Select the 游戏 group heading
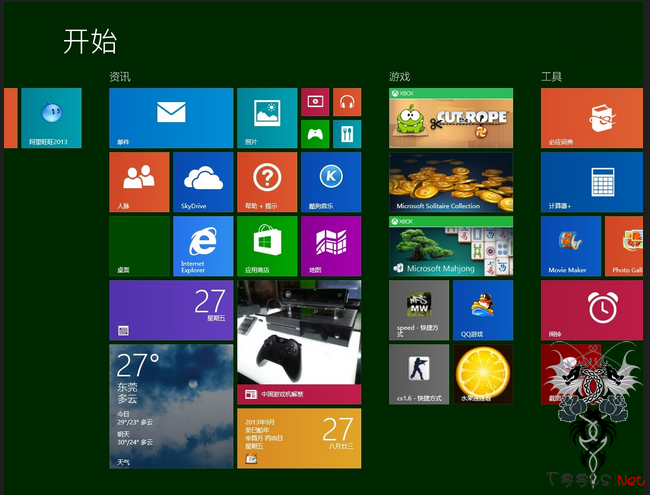This screenshot has width=650, height=495. [x=400, y=77]
